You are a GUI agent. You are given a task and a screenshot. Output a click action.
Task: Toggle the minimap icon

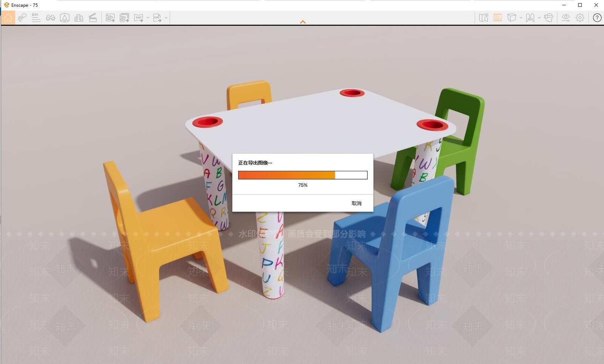coord(484,18)
